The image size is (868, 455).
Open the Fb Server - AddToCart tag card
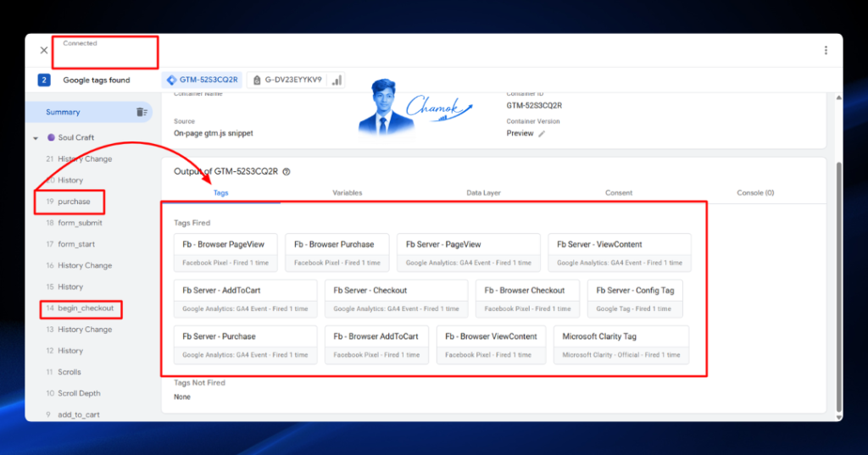click(245, 298)
